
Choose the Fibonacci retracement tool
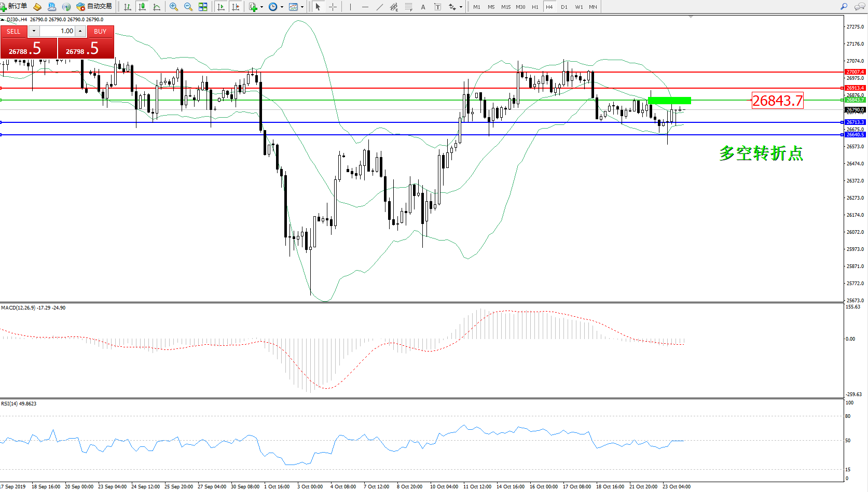click(409, 7)
